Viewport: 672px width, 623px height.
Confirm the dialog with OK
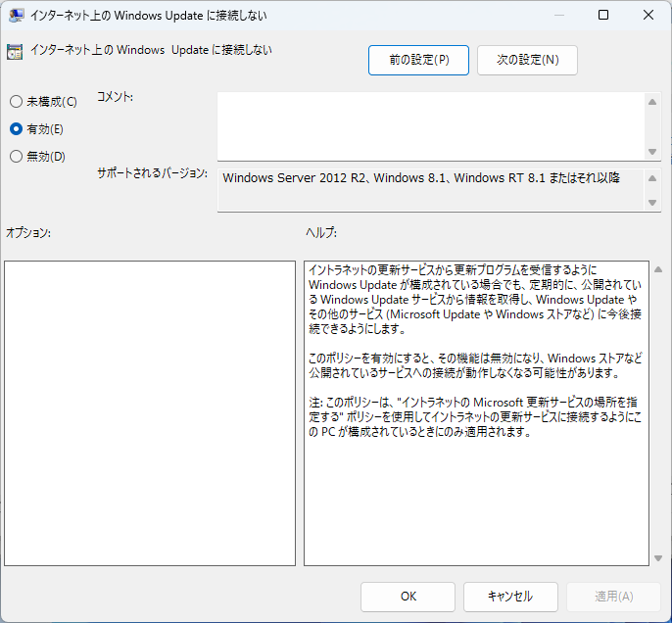point(408,597)
